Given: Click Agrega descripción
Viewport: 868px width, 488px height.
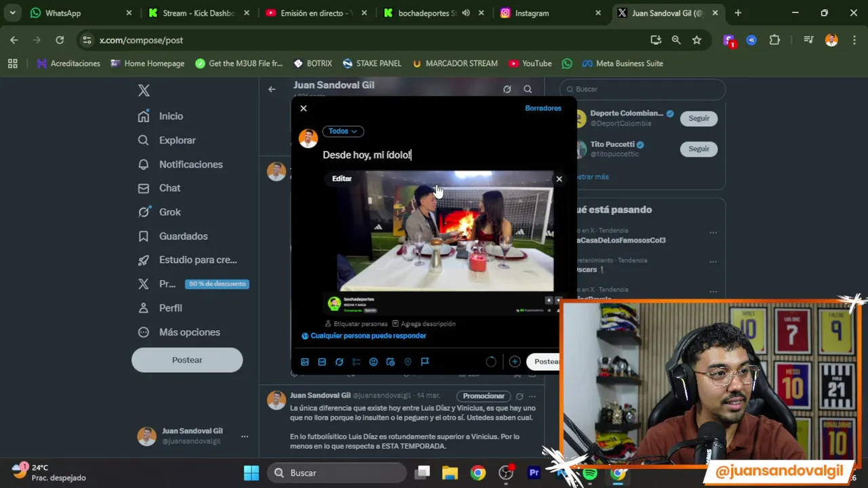Looking at the screenshot, I should tap(424, 324).
